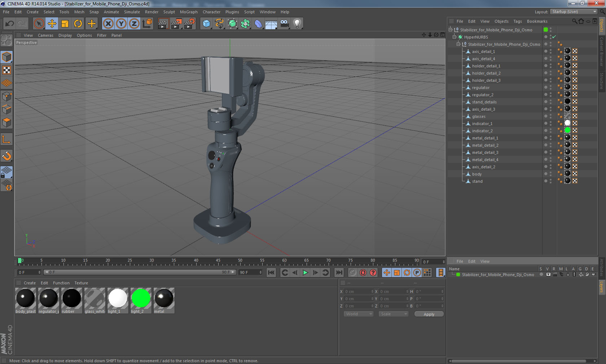Select the green light_2 material
606x364 pixels.
141,301
